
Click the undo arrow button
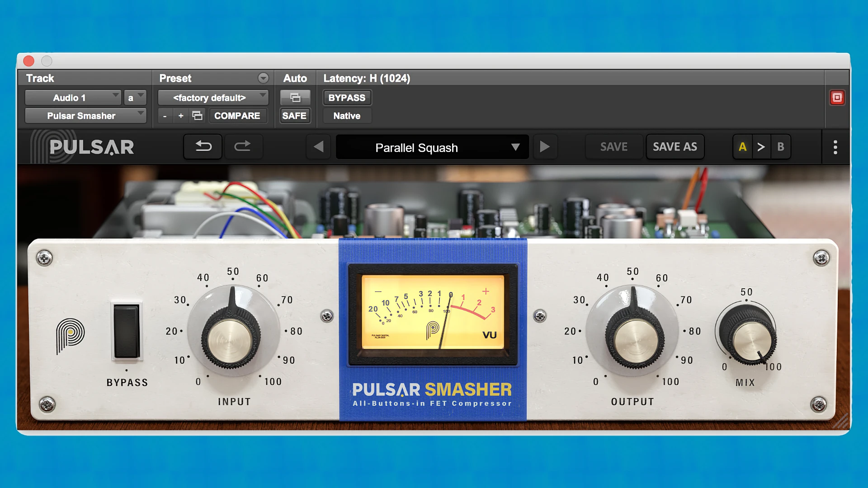(203, 147)
